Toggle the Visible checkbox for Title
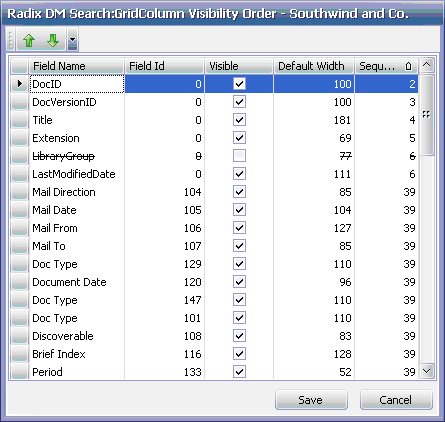 (x=239, y=120)
